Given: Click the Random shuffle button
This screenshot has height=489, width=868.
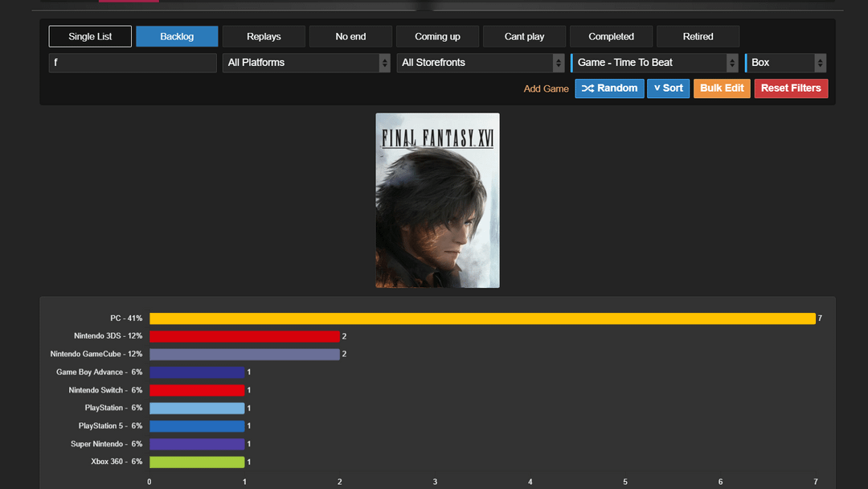Looking at the screenshot, I should point(609,88).
